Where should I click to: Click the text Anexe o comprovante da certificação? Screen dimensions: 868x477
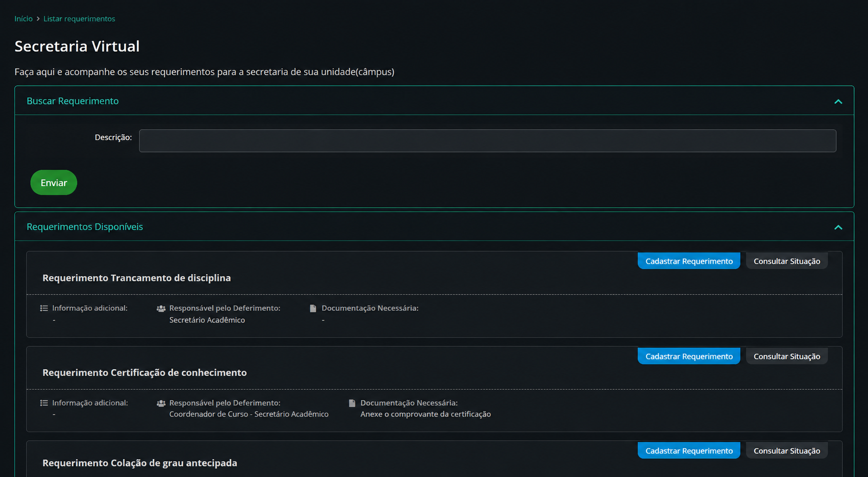pyautogui.click(x=426, y=414)
